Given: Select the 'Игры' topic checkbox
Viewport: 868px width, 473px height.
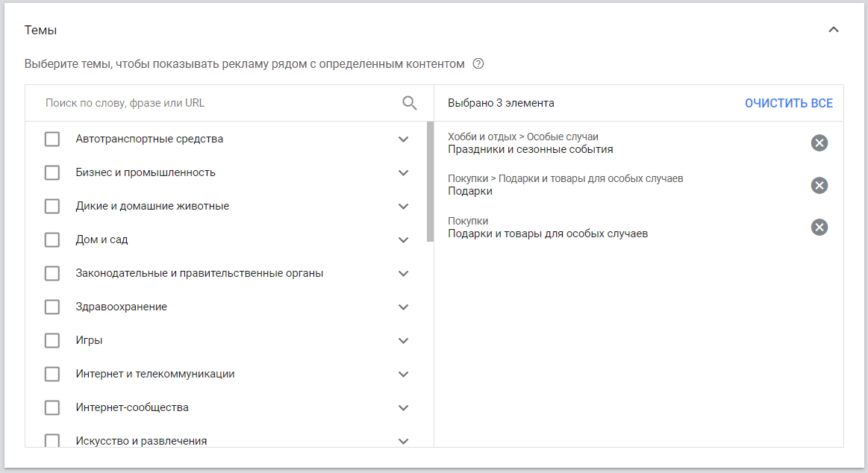Looking at the screenshot, I should click(x=52, y=341).
